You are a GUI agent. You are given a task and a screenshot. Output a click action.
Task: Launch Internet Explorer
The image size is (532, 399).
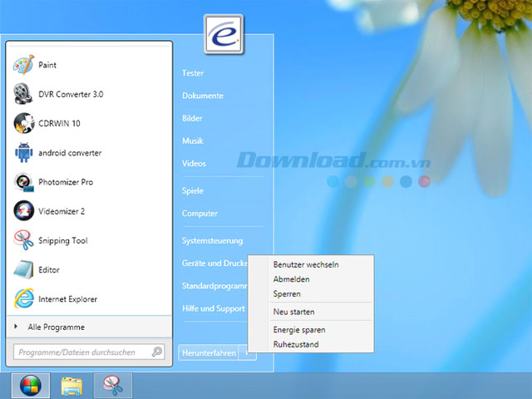[67, 299]
